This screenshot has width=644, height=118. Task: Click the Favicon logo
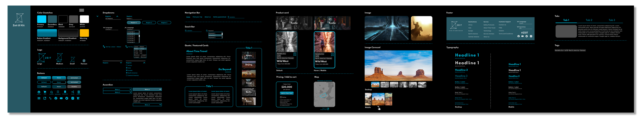click(84, 61)
